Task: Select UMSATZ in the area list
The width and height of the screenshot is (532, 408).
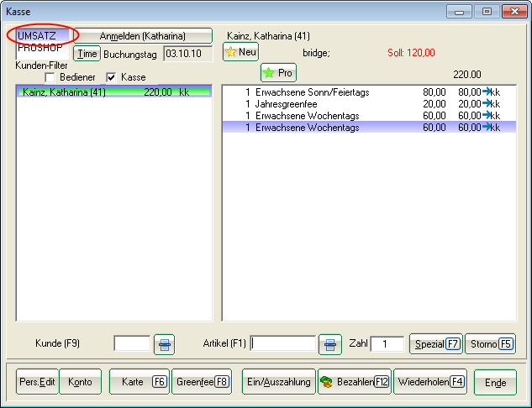Action: (x=37, y=36)
